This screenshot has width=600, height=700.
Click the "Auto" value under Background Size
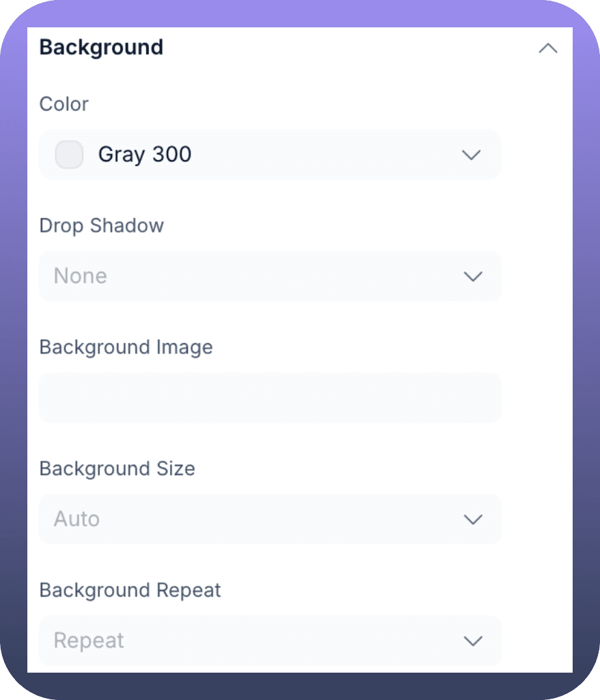[x=77, y=520]
